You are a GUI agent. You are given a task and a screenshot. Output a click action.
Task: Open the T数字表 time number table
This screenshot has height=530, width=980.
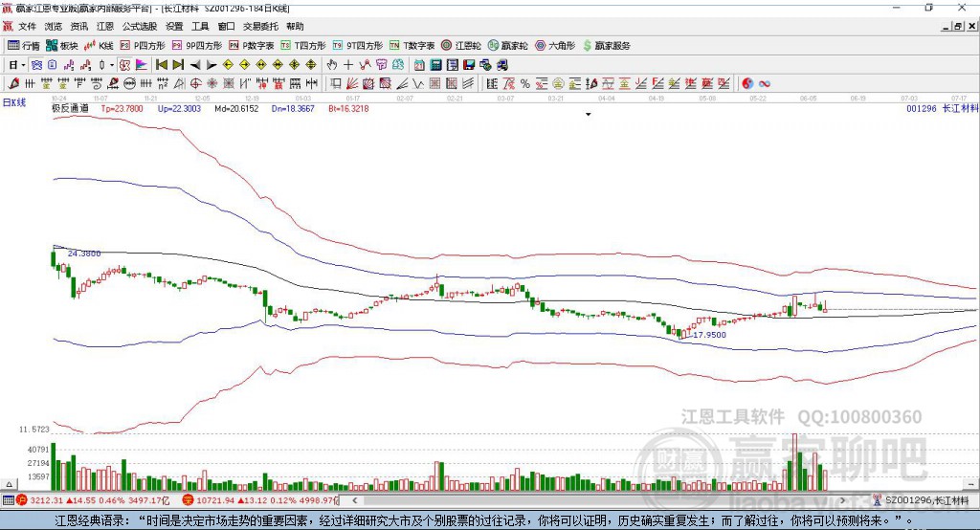412,46
